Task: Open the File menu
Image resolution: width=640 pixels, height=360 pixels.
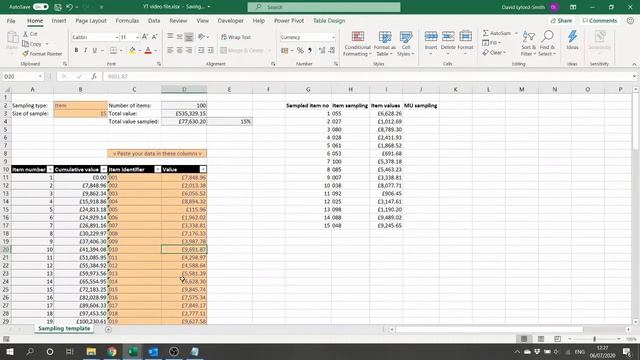Action: click(11, 20)
